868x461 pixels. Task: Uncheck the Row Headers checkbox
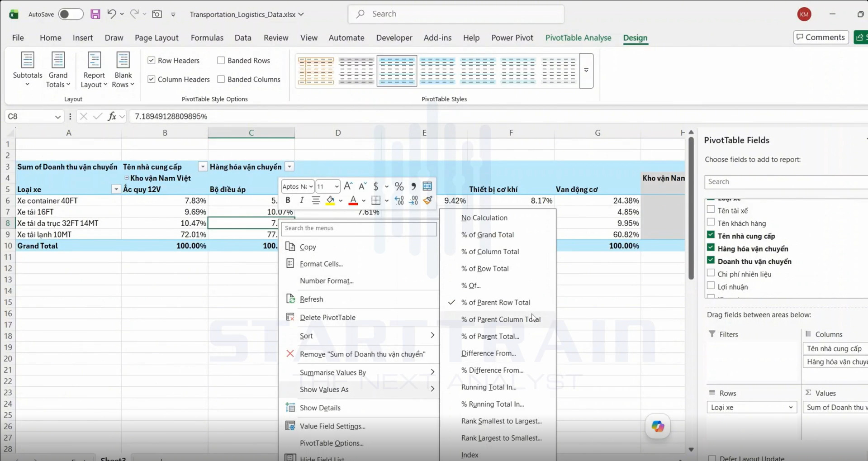[152, 60]
